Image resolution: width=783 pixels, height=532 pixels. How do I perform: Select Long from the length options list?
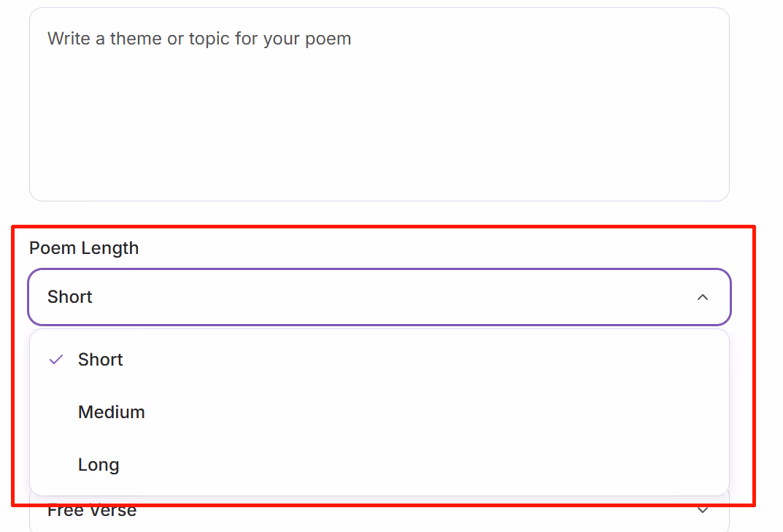(99, 464)
